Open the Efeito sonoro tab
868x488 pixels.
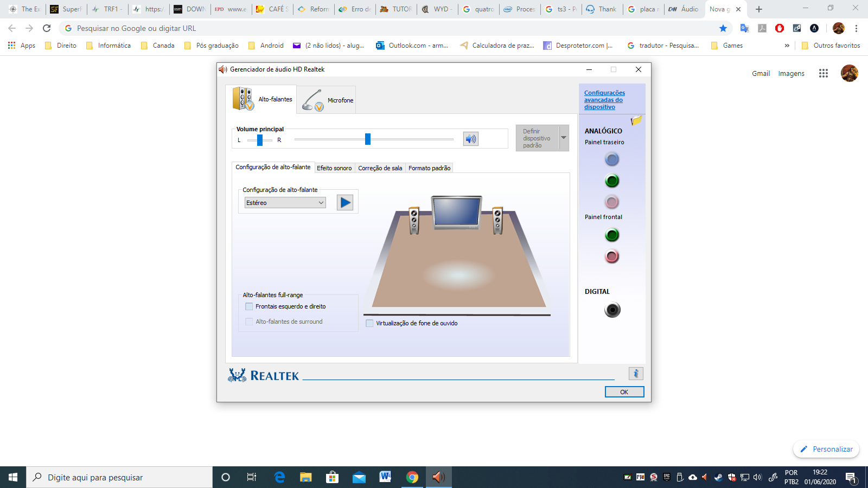(334, 168)
